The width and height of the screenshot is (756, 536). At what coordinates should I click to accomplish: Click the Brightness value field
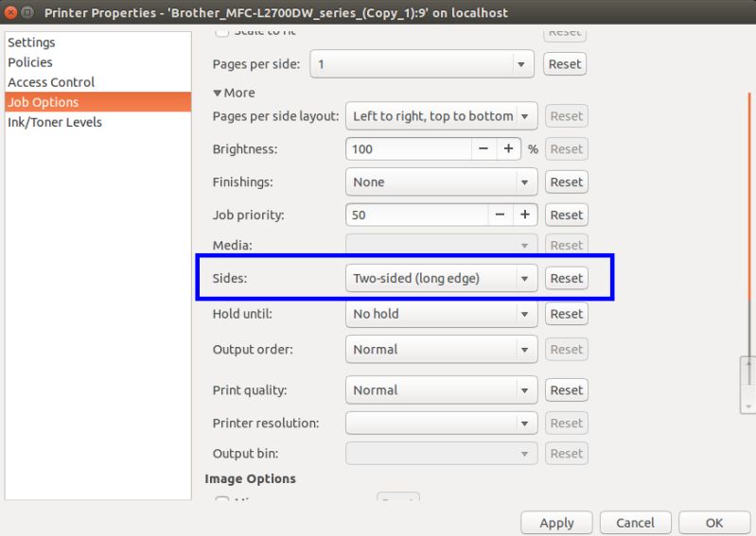point(409,149)
